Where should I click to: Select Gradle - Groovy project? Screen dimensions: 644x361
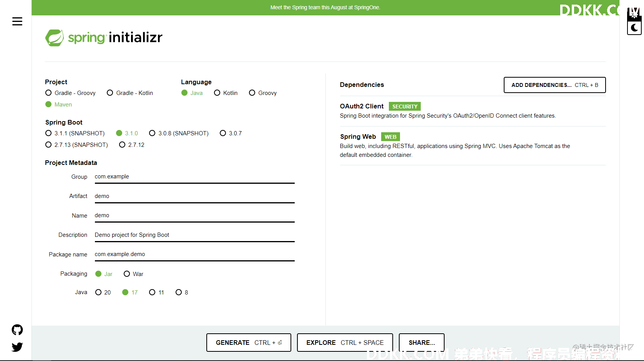coord(70,93)
